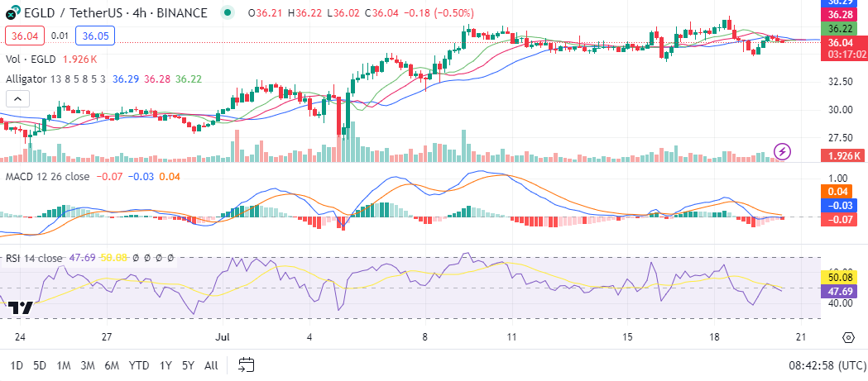Click the C36.04 close value
This screenshot has height=381, width=868.
pyautogui.click(x=382, y=12)
